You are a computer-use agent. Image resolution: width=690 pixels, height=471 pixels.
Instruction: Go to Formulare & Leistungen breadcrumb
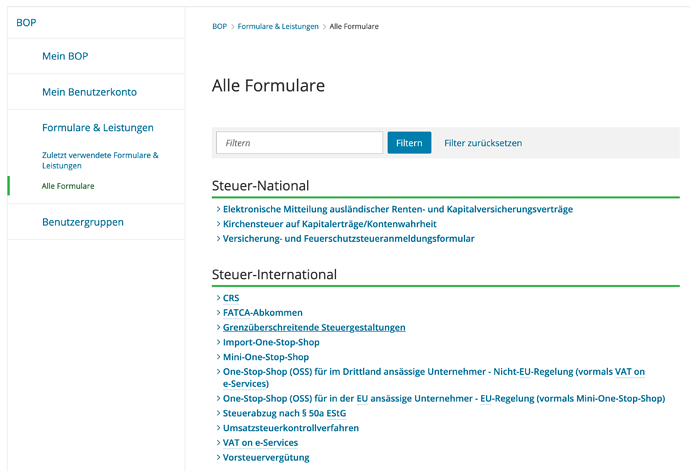pyautogui.click(x=278, y=26)
